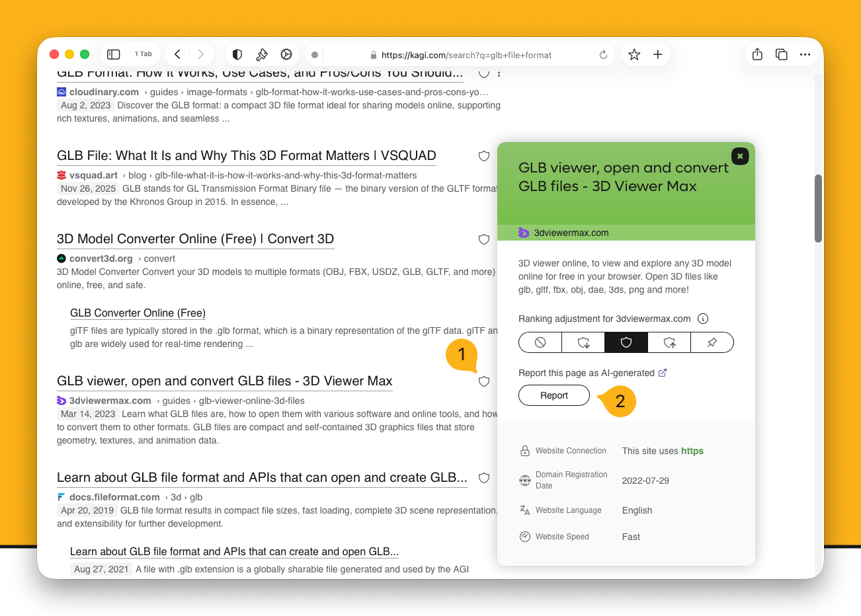The image size is (861, 616).
Task: Open site info shield for Convert 3D result
Action: coord(484,239)
